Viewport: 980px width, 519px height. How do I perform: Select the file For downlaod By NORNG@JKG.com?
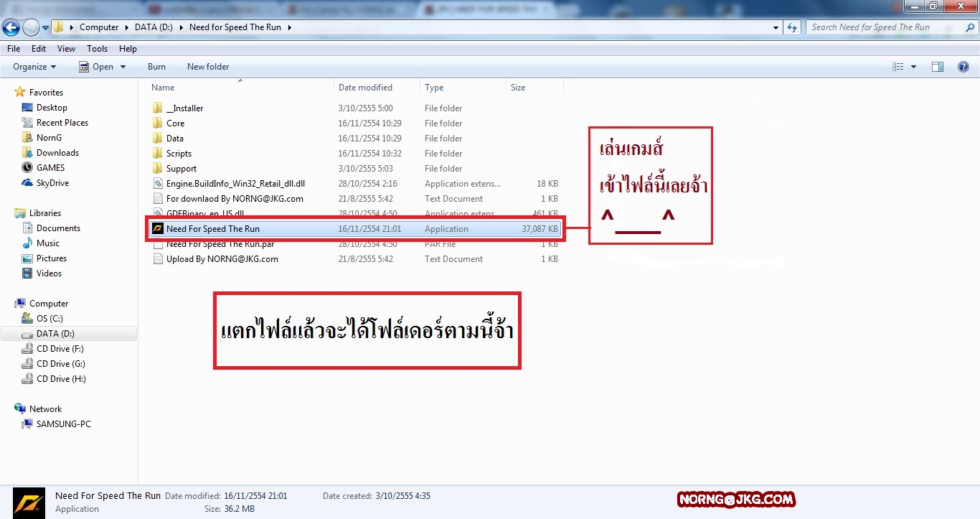coord(235,199)
